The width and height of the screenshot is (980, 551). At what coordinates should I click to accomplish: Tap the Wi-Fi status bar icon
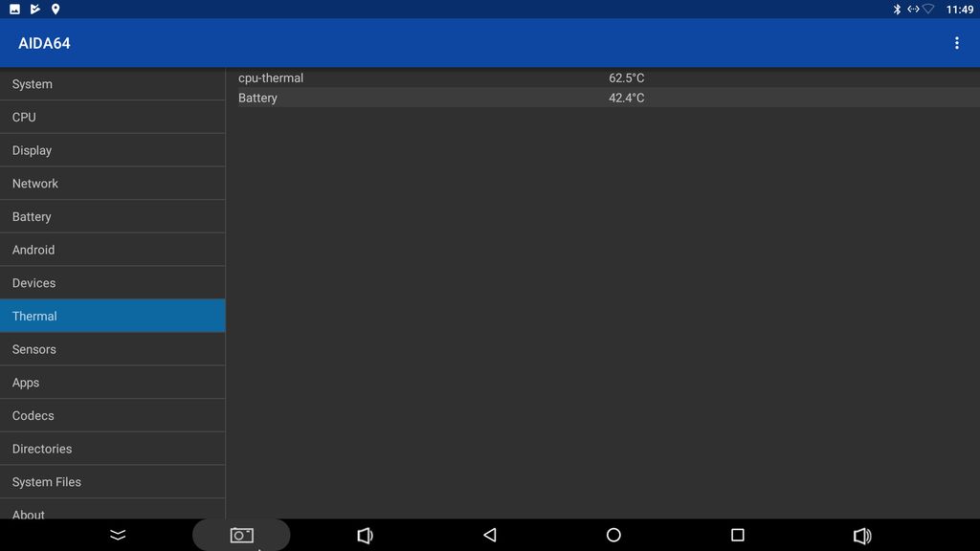(x=928, y=10)
